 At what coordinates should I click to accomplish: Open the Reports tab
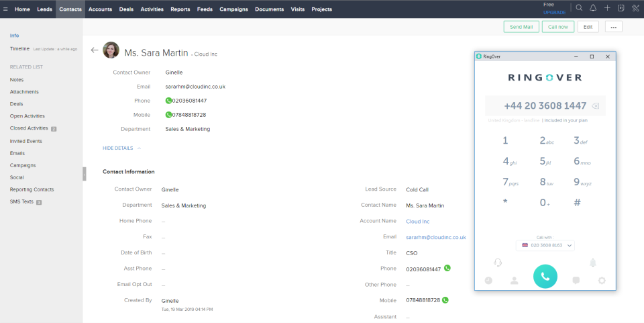pyautogui.click(x=180, y=9)
